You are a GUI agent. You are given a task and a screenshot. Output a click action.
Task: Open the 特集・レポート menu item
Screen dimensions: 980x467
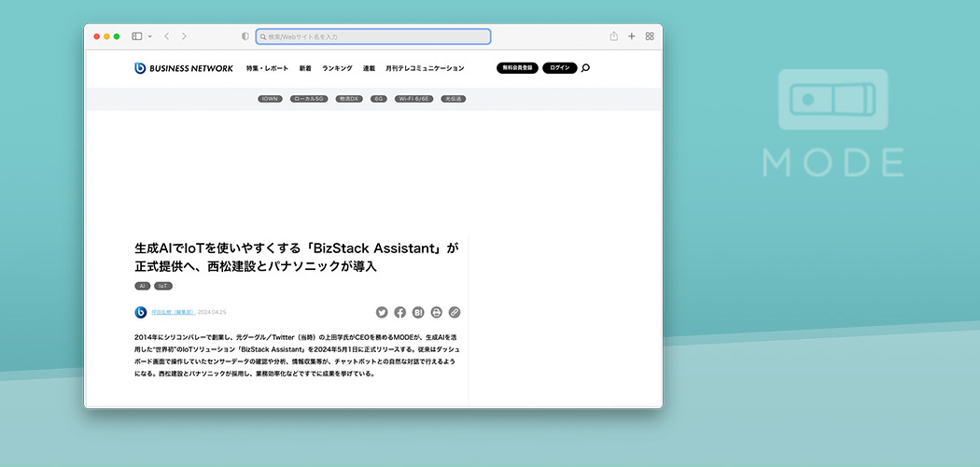[268, 68]
